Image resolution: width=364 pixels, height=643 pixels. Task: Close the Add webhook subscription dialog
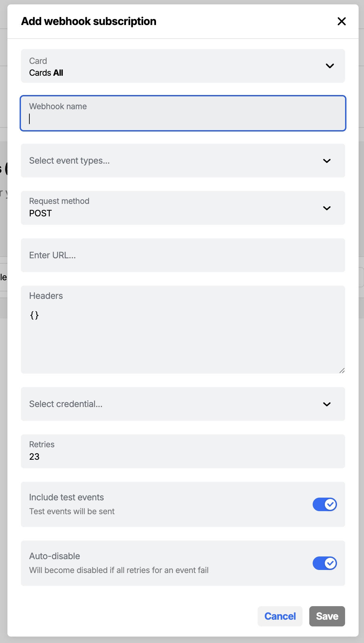point(342,21)
